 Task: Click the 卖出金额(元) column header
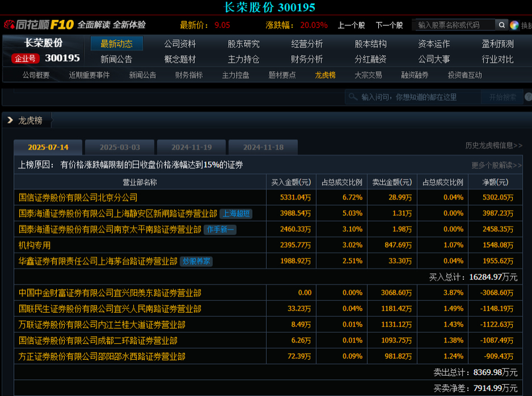(392, 182)
